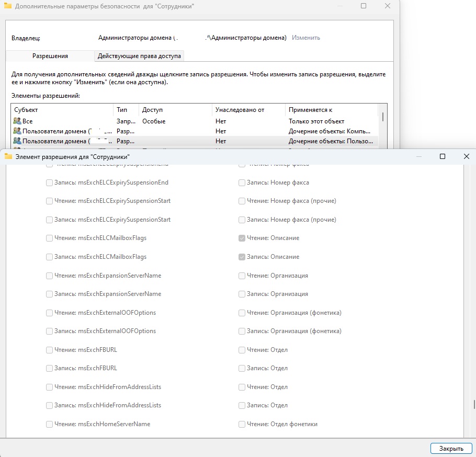Screen dimensions: 476x457
Task: Toggle "Чтение: Описание" checkbox
Action: tap(242, 238)
